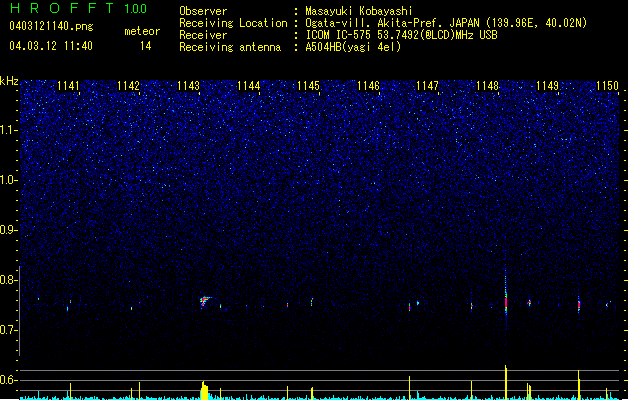Click the 1.0 kHz frequency tick label
This screenshot has height=400, width=629.
8,180
